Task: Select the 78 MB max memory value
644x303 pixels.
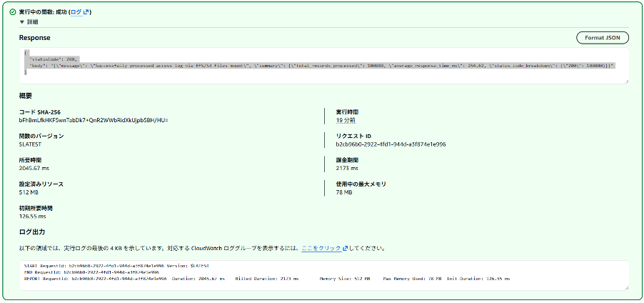Action: click(x=344, y=192)
